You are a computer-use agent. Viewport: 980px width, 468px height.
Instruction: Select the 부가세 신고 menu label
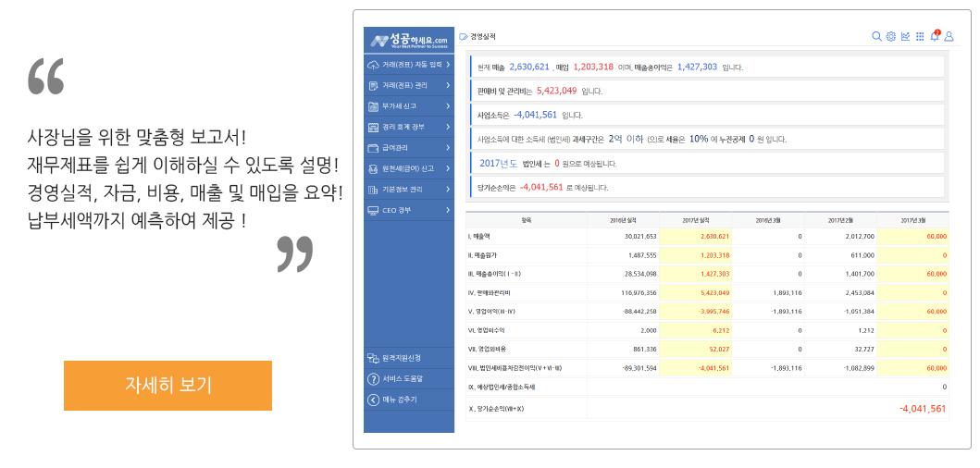400,106
